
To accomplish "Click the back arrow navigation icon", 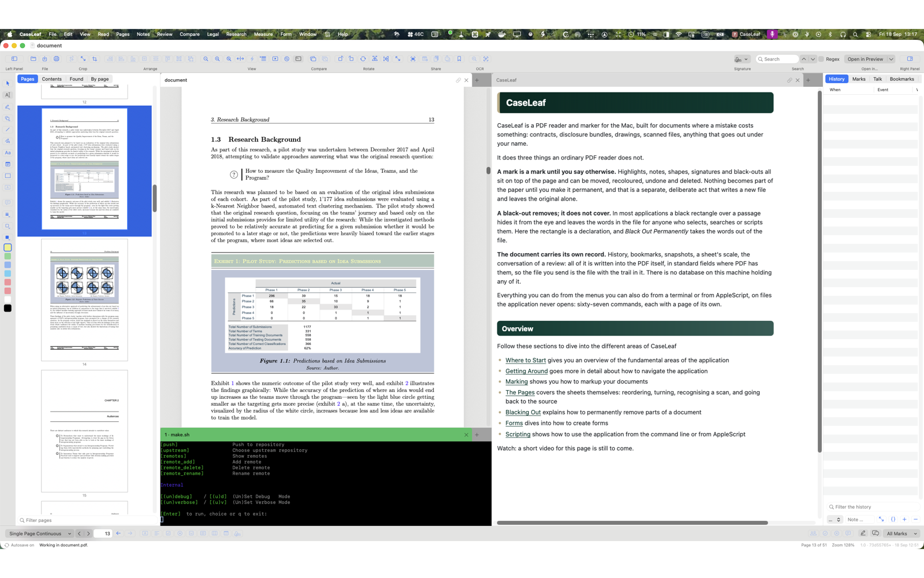I will pos(118,533).
